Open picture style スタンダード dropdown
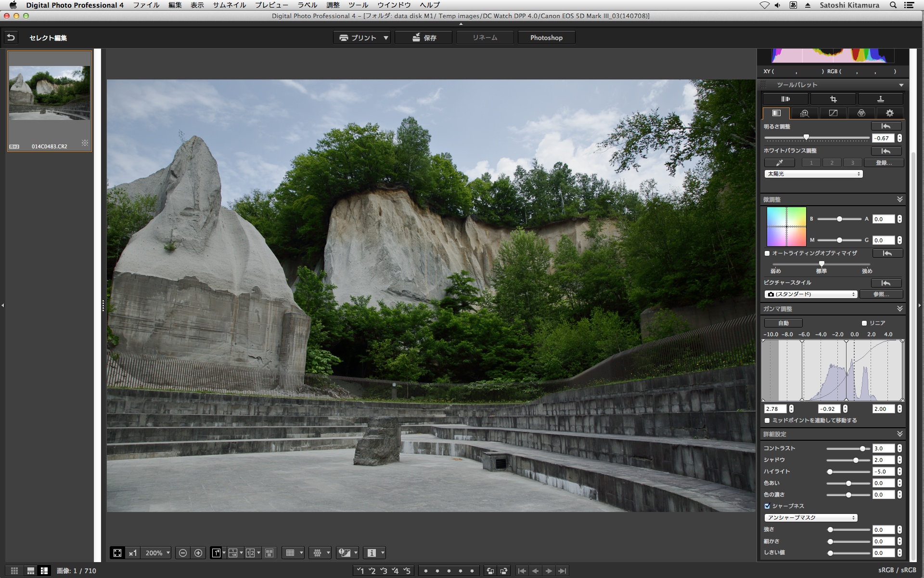This screenshot has width=924, height=578. click(810, 294)
